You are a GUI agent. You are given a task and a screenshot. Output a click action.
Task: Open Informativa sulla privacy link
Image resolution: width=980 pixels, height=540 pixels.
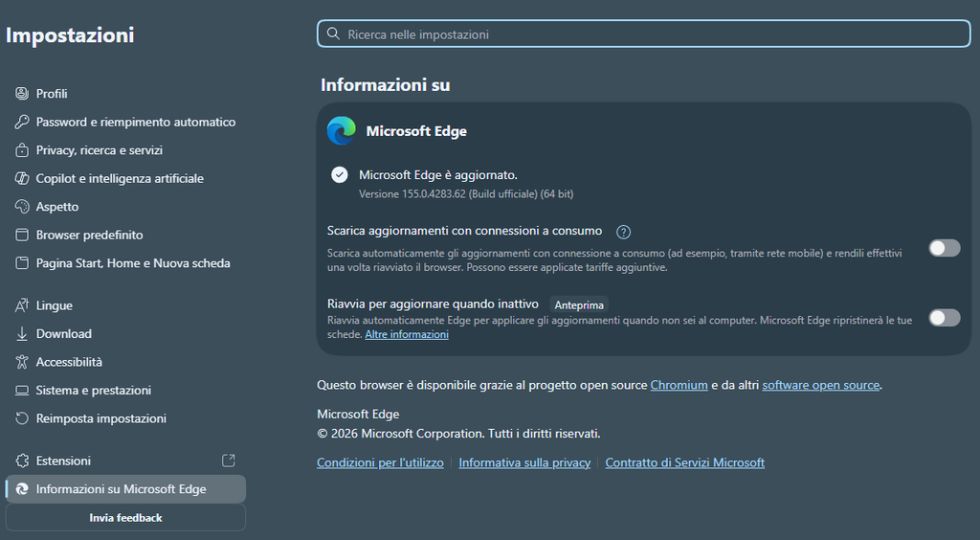524,462
